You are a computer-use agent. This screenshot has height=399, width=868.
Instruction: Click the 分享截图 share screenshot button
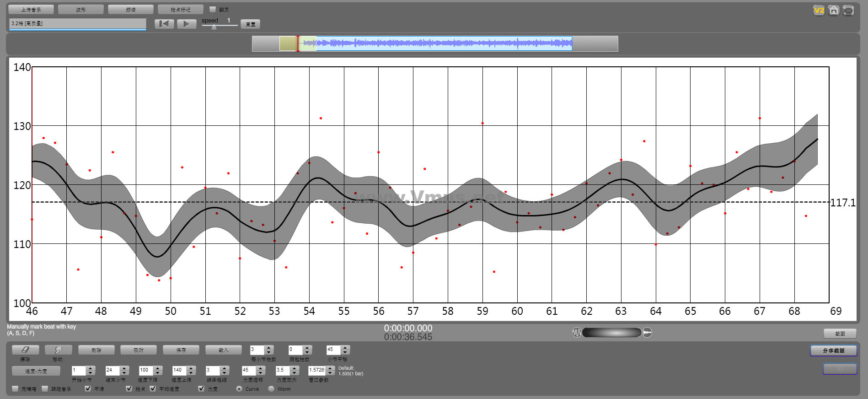point(833,350)
